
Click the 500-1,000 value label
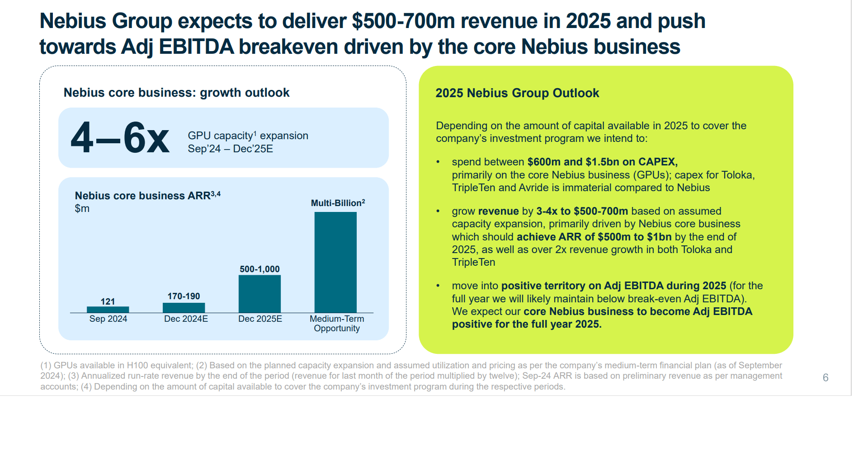click(x=260, y=268)
